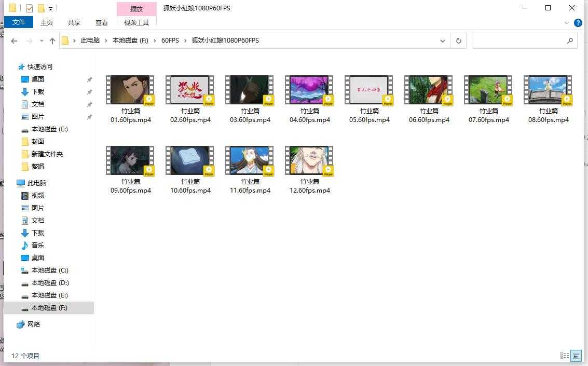Select 本地磁盘 (F:) in the sidebar
Image resolution: width=588 pixels, height=366 pixels.
(x=49, y=308)
